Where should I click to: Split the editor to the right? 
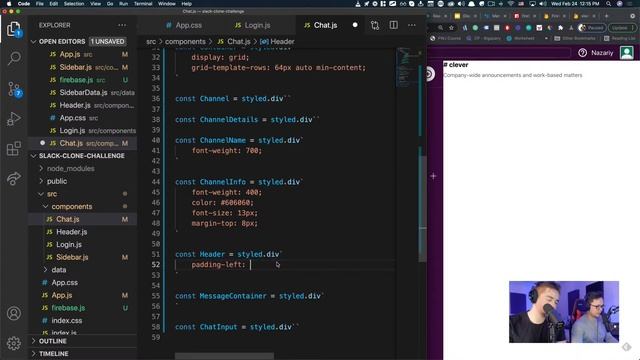pos(393,25)
